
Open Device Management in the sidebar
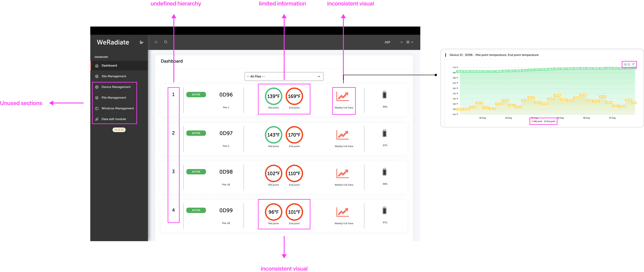(x=116, y=87)
